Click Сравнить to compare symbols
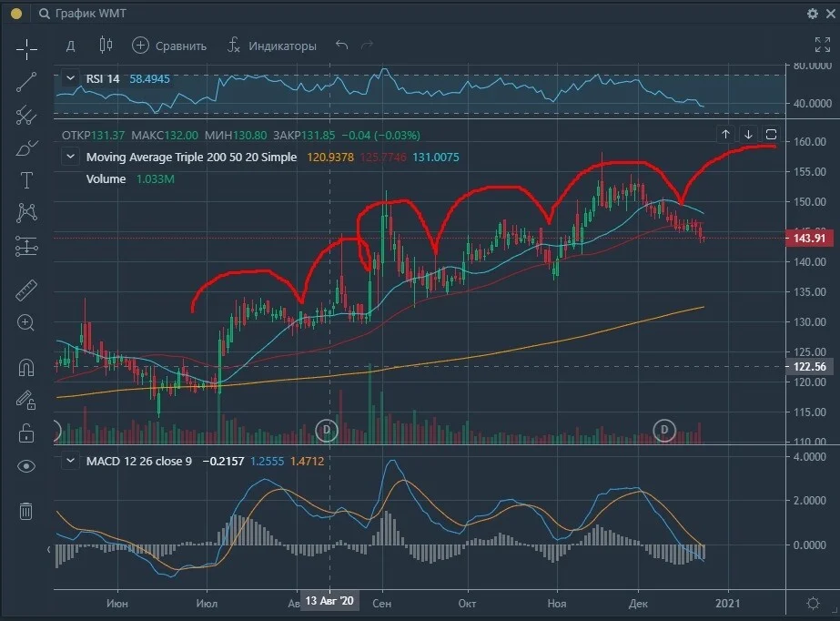 [168, 46]
